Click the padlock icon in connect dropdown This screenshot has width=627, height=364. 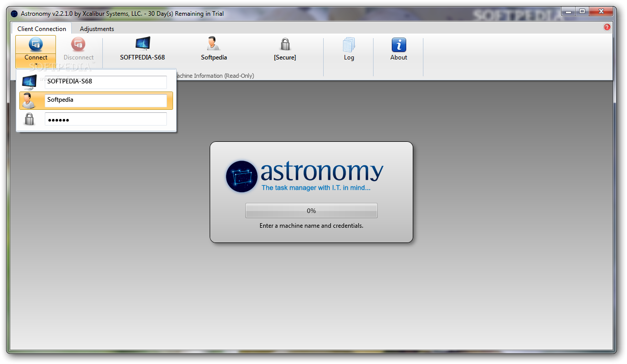click(x=30, y=119)
